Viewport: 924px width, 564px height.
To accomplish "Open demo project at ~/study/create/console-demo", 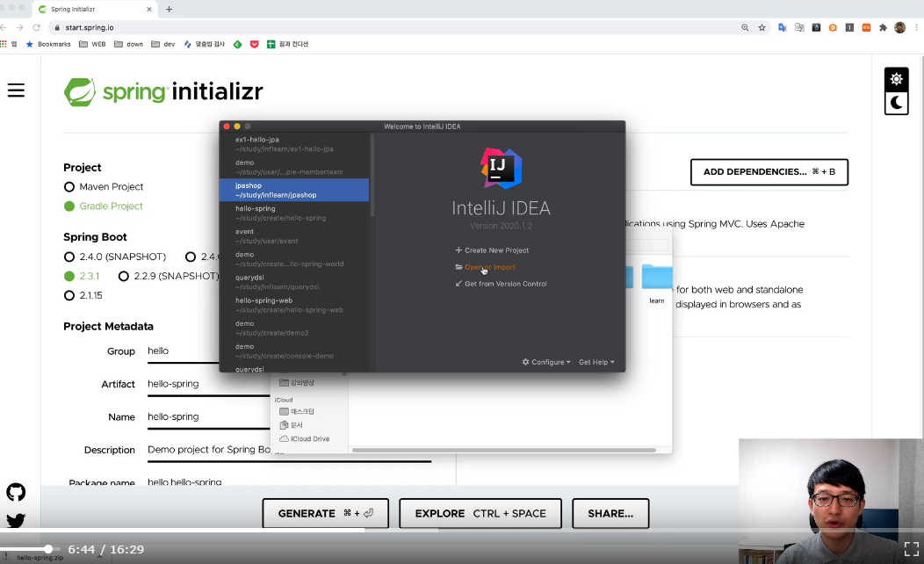I will click(x=294, y=351).
